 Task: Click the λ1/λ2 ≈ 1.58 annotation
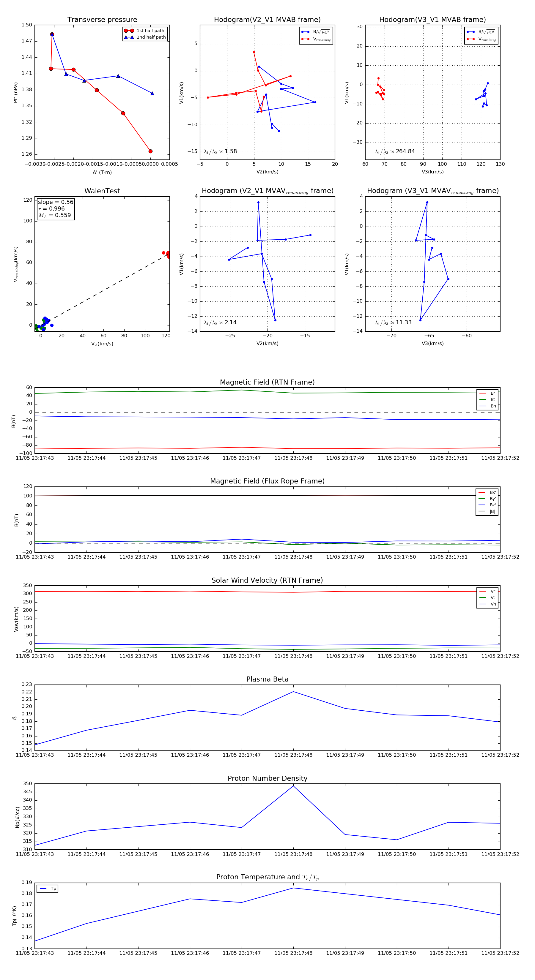220,151
